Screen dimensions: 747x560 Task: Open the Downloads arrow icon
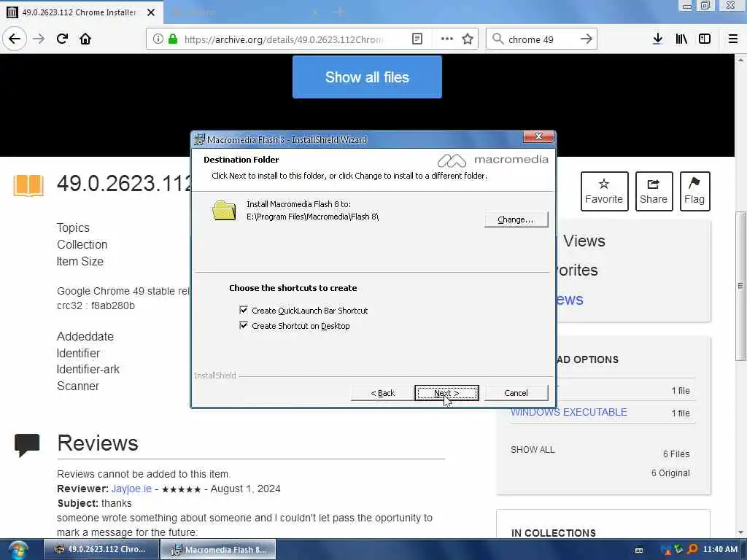[x=657, y=39]
